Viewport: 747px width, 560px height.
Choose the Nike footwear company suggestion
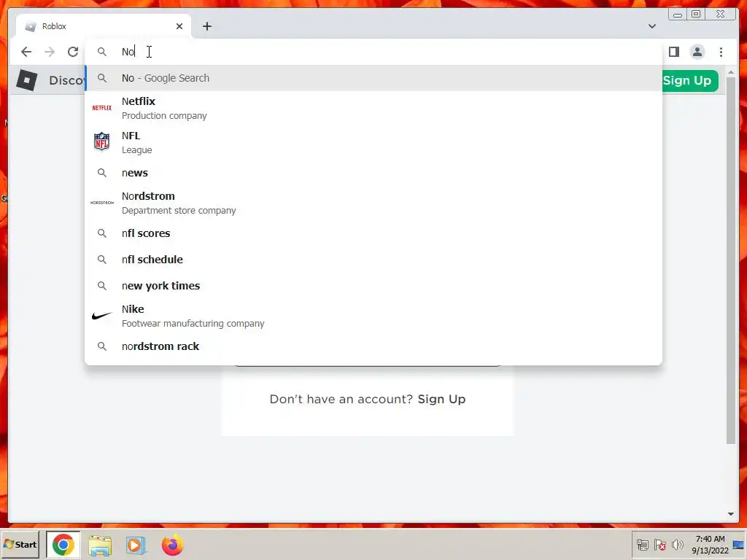pos(373,316)
